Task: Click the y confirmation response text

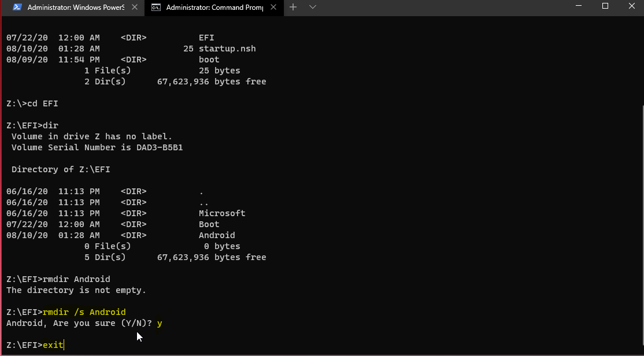Action: pos(160,322)
